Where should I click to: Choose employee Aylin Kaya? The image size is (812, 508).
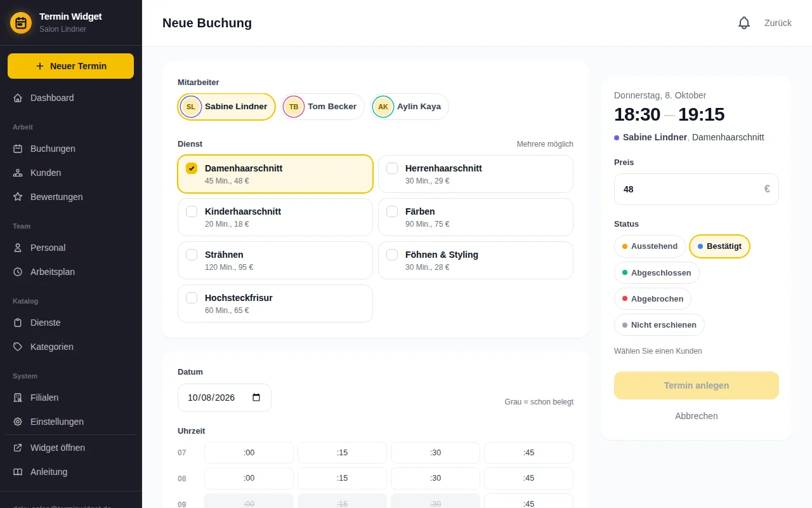(x=410, y=107)
